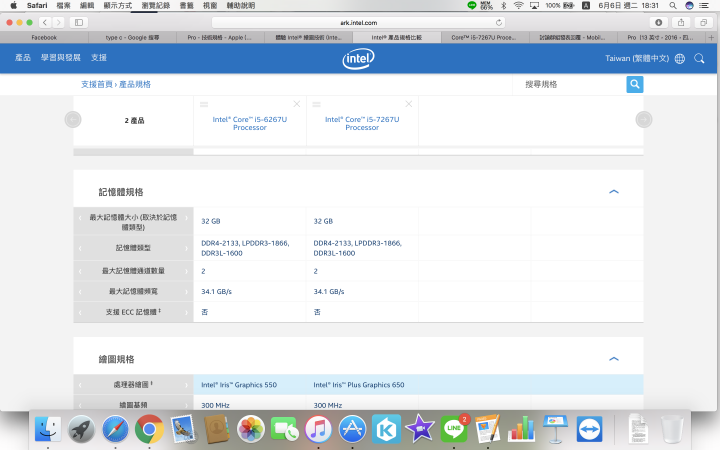Open the Safari share menu
The height and width of the screenshot is (450, 720).
(x=681, y=22)
